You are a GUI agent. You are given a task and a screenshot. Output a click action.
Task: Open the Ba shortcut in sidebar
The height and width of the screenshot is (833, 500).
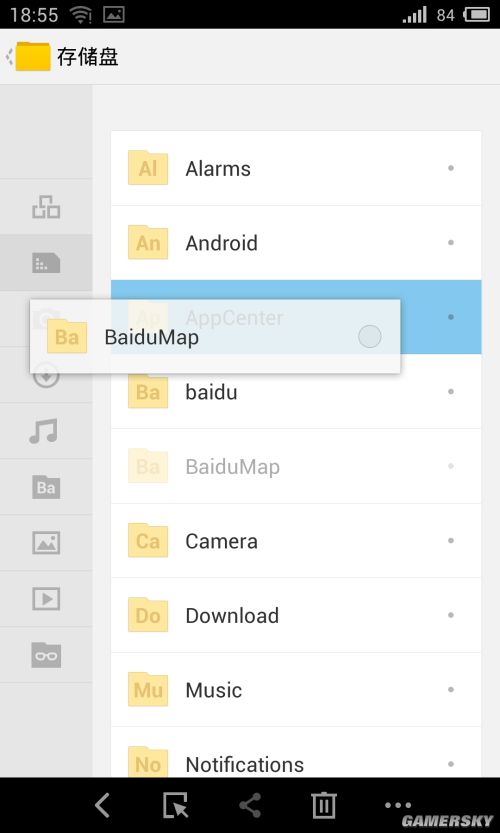[46, 487]
